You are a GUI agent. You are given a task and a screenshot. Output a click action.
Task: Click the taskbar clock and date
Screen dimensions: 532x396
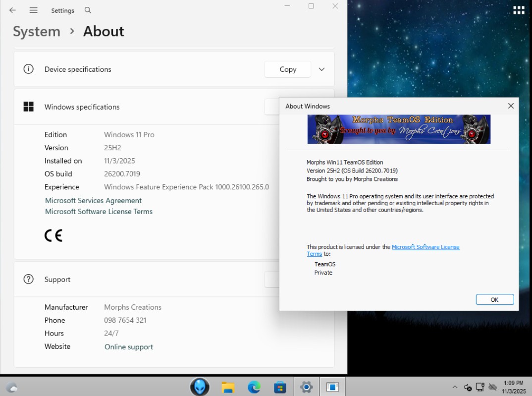[x=513, y=387]
